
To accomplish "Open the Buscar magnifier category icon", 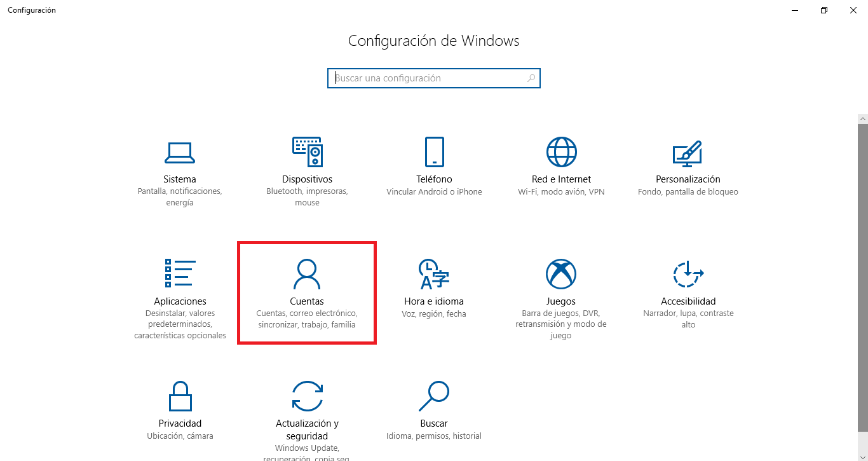I will pyautogui.click(x=434, y=396).
